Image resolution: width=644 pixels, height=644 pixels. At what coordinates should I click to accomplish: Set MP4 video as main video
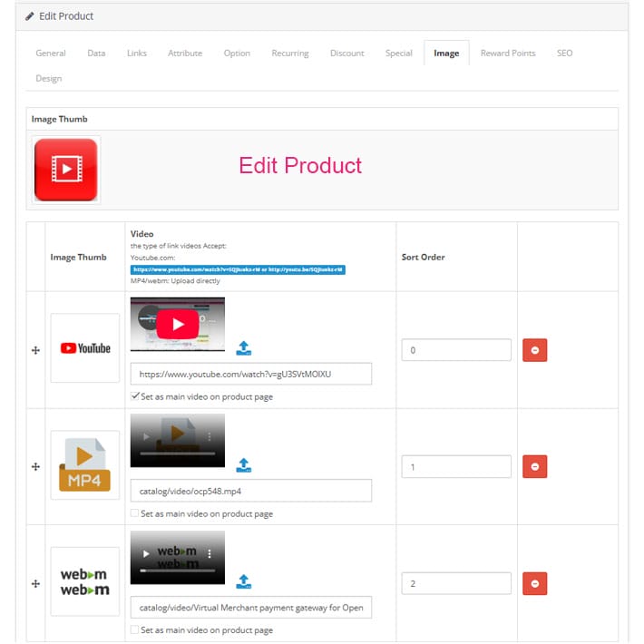point(135,513)
